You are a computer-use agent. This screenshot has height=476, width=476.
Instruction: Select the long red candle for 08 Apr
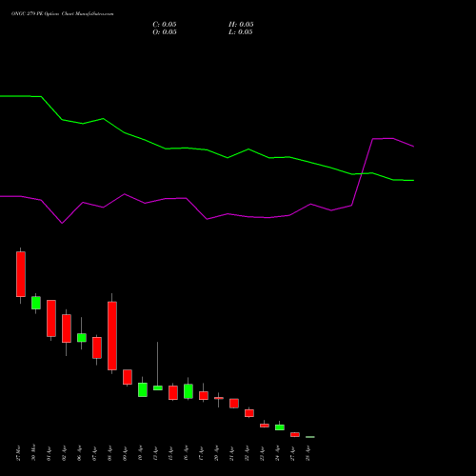pos(112,335)
